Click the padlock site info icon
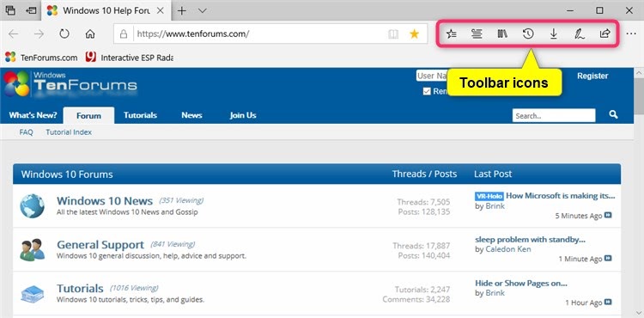The image size is (644, 318). coord(123,34)
